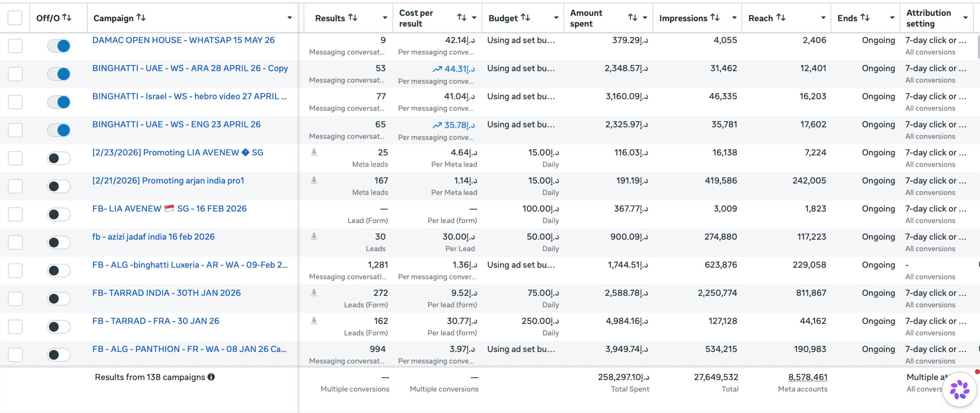Click 250.00 daily budget for TARRAD FRA
The image size is (980, 413).
pyautogui.click(x=540, y=321)
